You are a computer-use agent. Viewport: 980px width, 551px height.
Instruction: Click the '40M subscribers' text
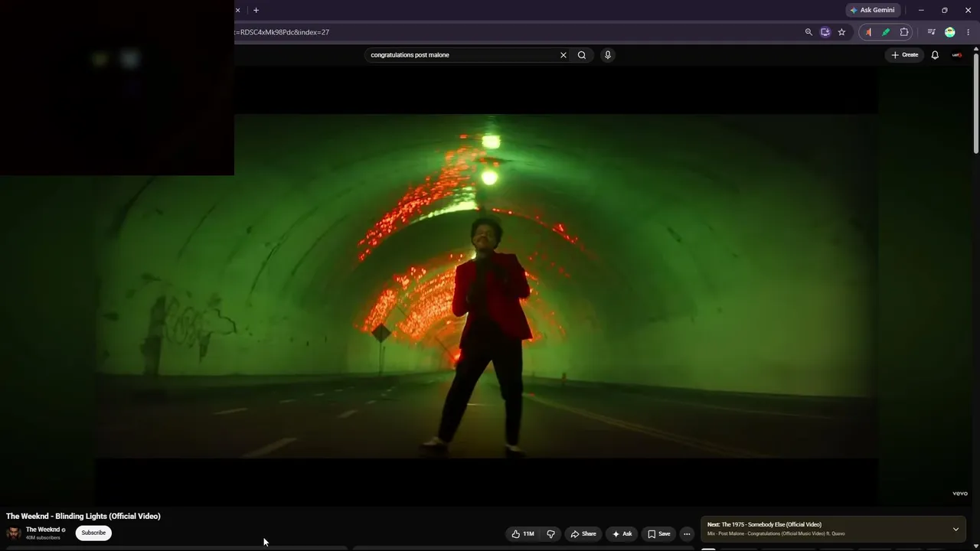(43, 538)
